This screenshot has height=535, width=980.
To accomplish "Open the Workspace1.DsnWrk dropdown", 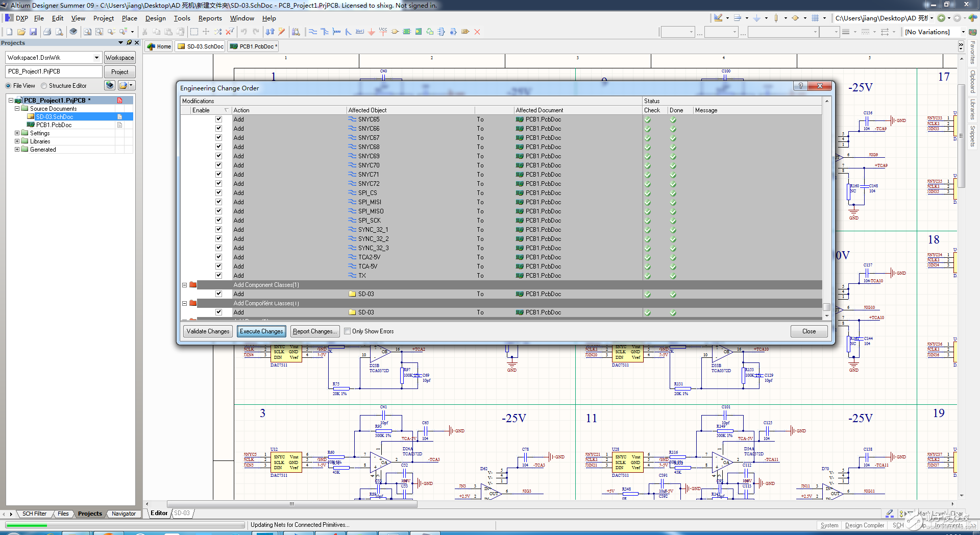I will 96,58.
